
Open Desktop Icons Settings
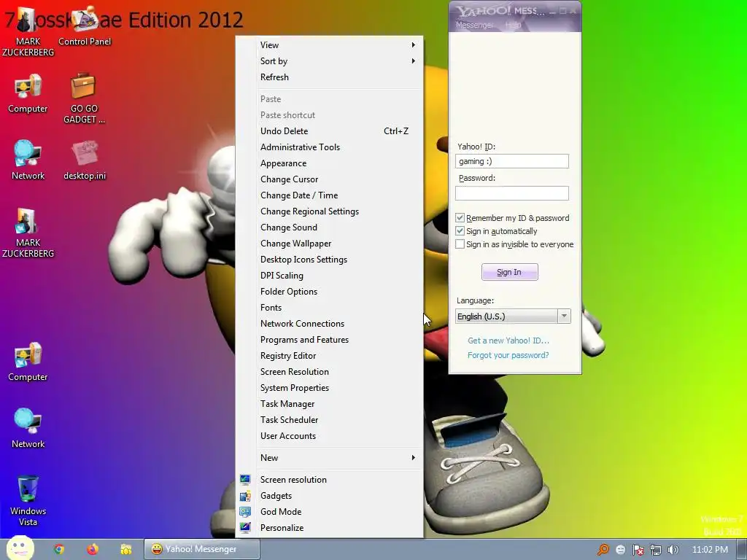click(x=329, y=260)
